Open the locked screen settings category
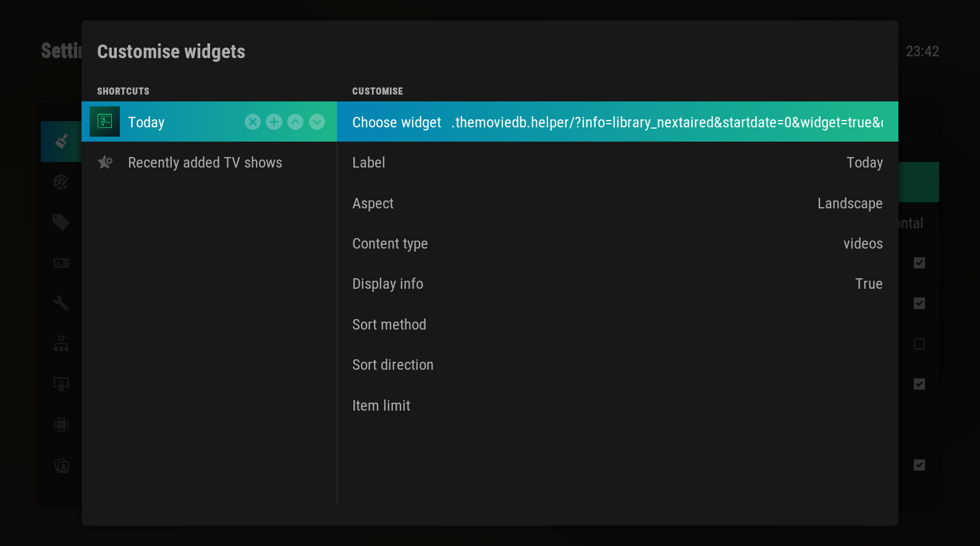This screenshot has width=980, height=546. click(61, 384)
